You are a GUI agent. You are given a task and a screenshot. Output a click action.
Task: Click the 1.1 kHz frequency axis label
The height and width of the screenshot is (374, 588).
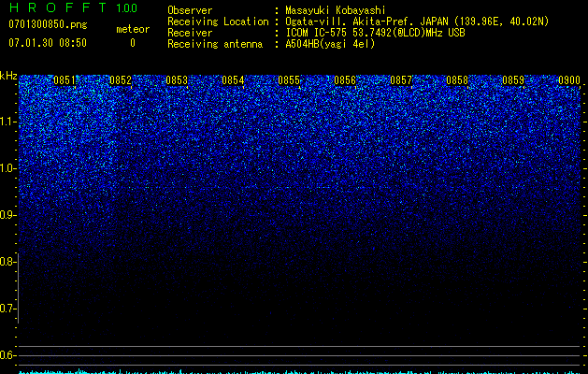[x=7, y=122]
